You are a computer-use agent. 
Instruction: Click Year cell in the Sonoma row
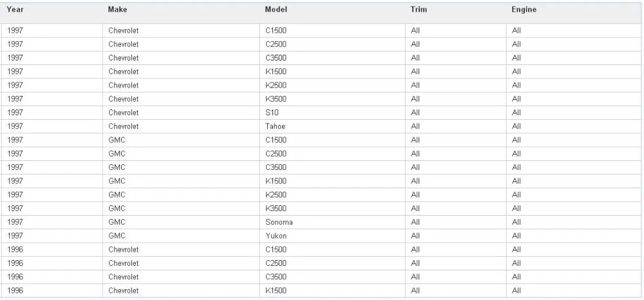(15, 222)
